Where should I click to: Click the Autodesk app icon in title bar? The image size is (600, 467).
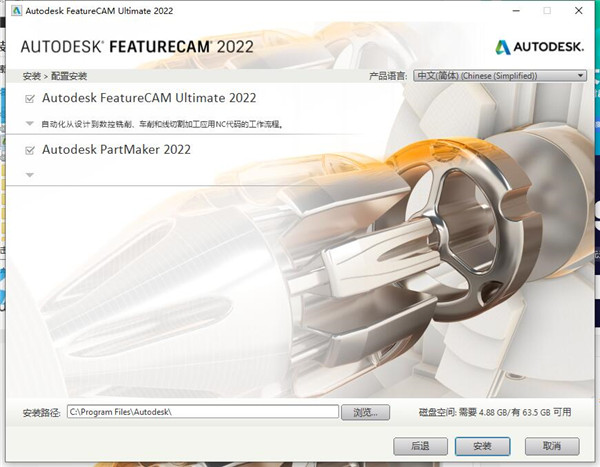[16, 11]
